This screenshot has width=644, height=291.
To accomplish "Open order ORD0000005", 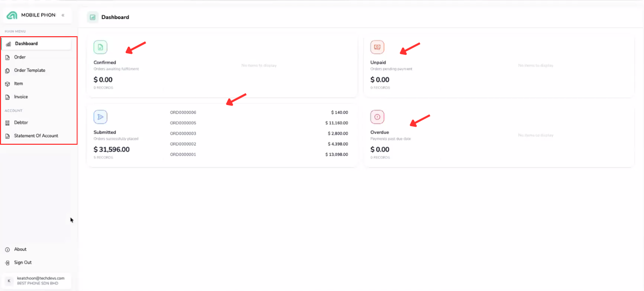I will tap(183, 123).
